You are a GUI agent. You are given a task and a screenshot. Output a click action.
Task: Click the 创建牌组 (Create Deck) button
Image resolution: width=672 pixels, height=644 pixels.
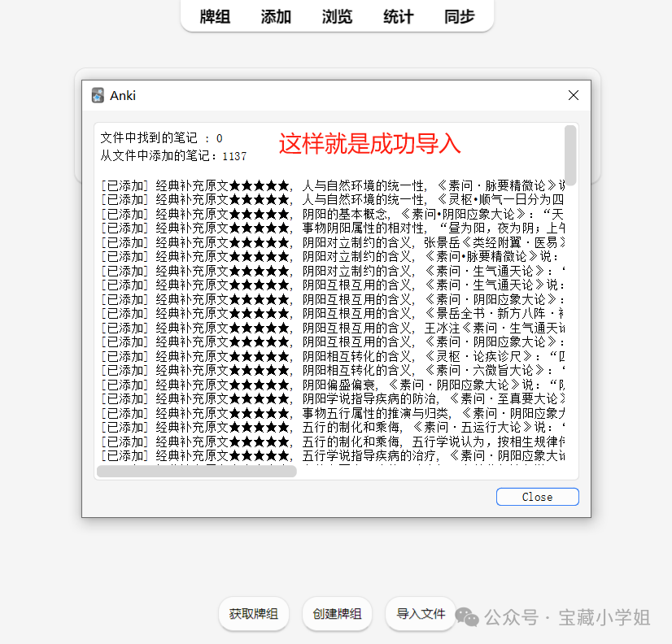(x=337, y=614)
